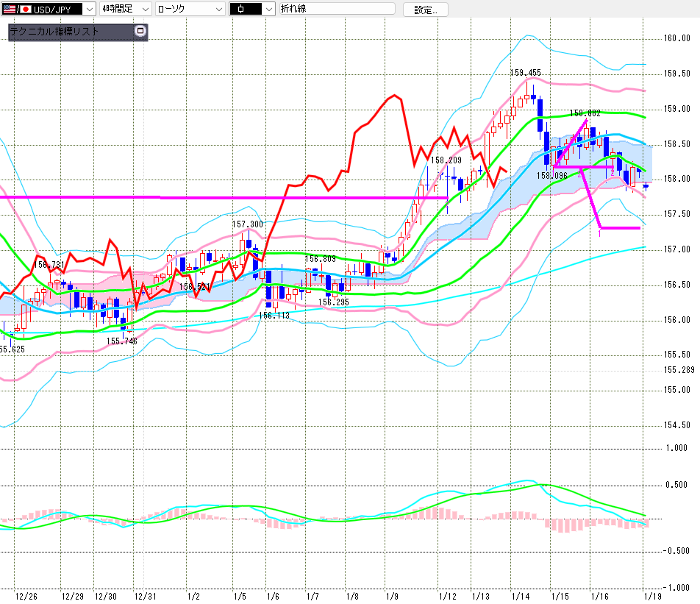
Task: Select the 157.300 peak price label
Action: click(x=247, y=224)
